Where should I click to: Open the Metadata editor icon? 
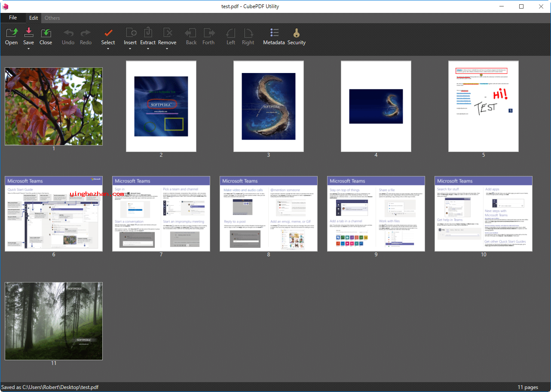(274, 33)
